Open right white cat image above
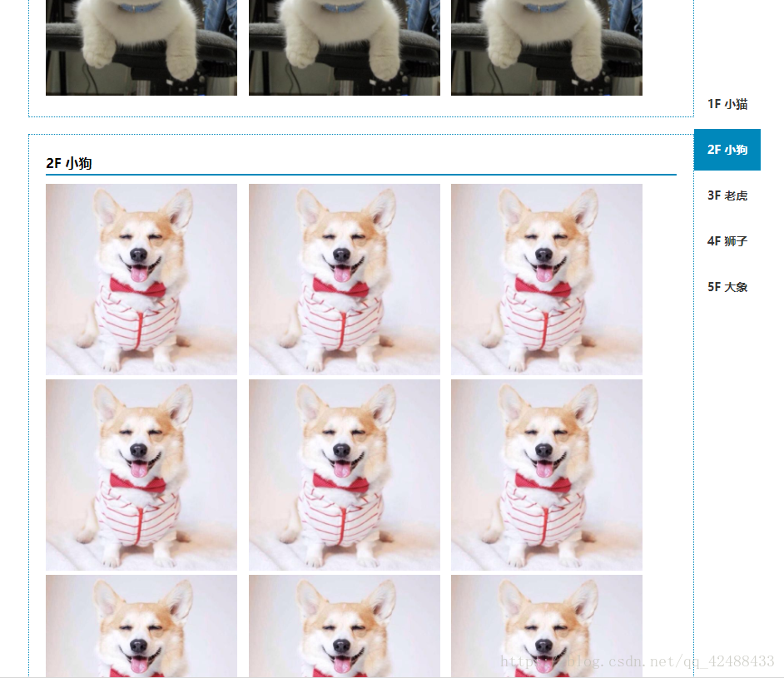The image size is (784, 678). click(547, 47)
